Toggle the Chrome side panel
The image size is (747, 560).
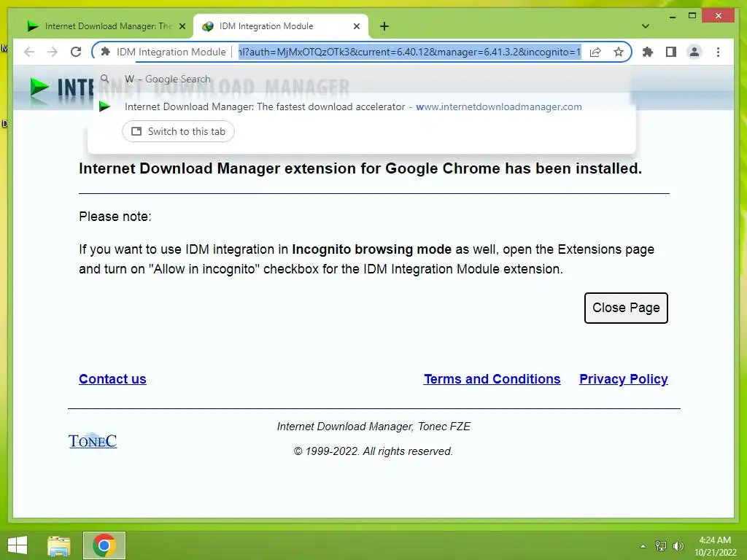coord(671,52)
